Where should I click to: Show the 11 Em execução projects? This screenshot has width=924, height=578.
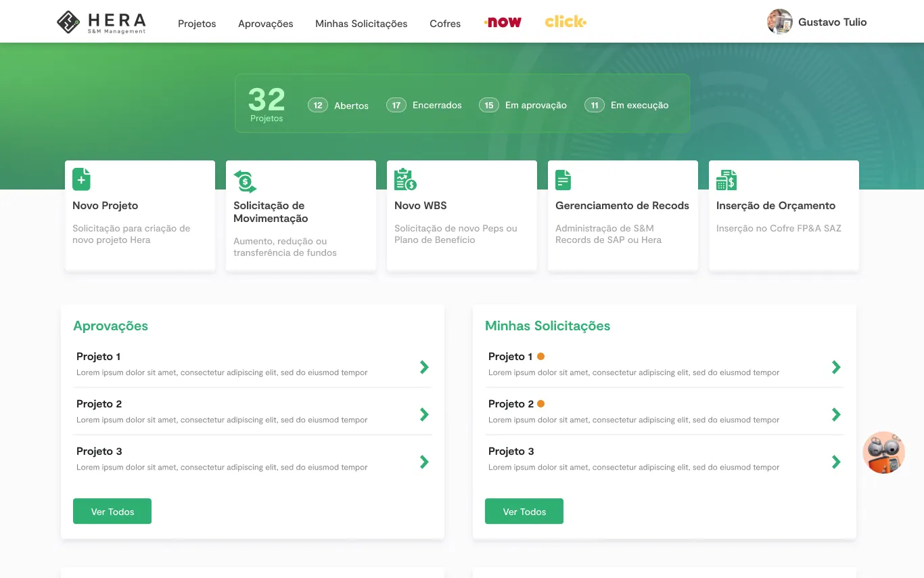point(626,106)
